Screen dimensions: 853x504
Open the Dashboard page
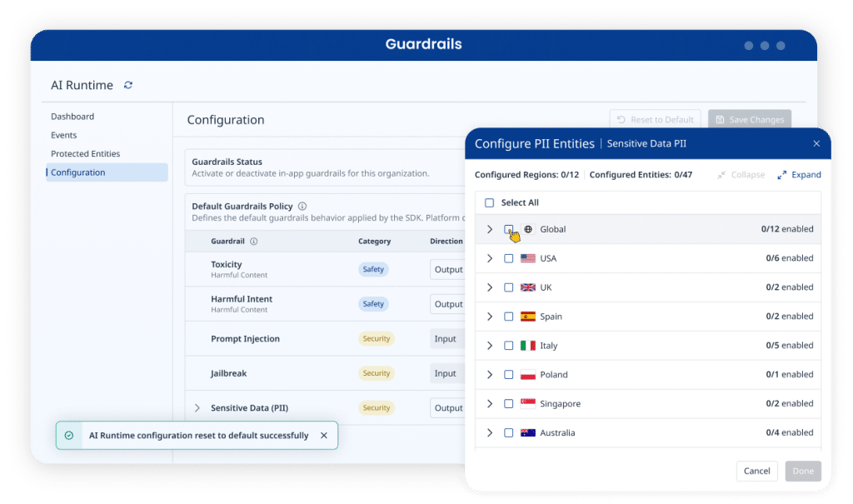[72, 117]
